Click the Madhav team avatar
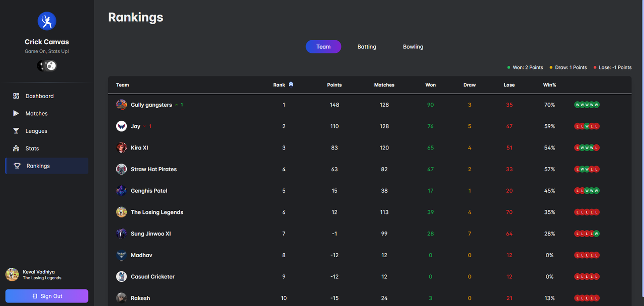 pyautogui.click(x=122, y=255)
